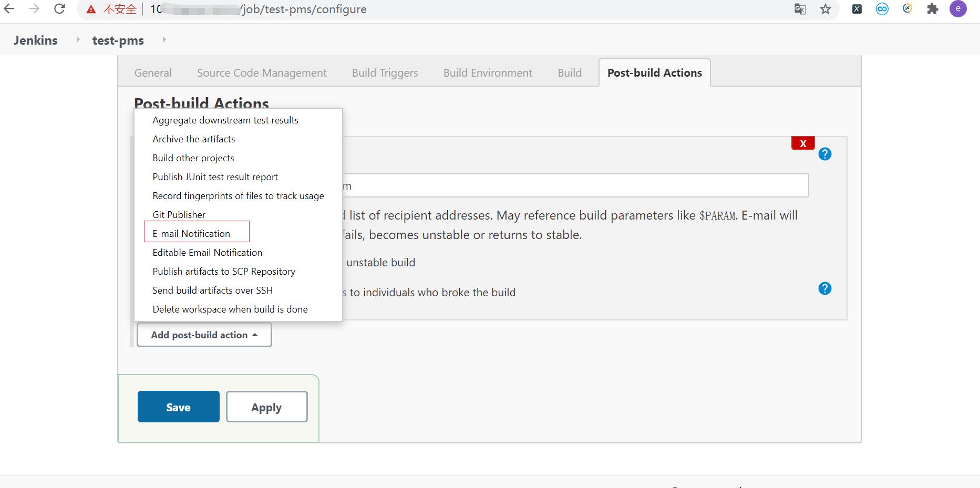Remove the action using the red X button

[802, 142]
